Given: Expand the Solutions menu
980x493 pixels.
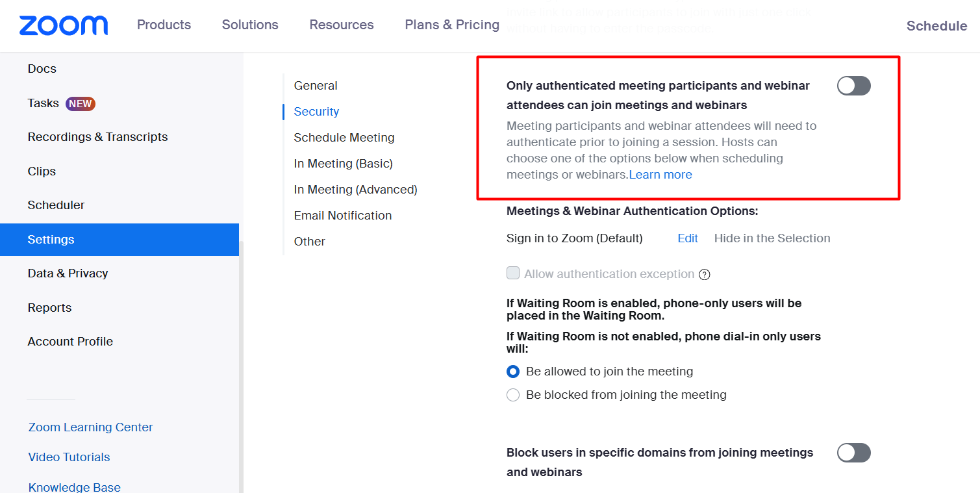Looking at the screenshot, I should 250,25.
